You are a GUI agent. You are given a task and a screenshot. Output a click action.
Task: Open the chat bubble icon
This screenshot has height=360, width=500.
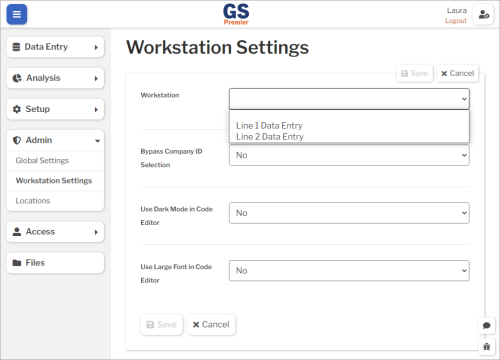[x=486, y=325]
